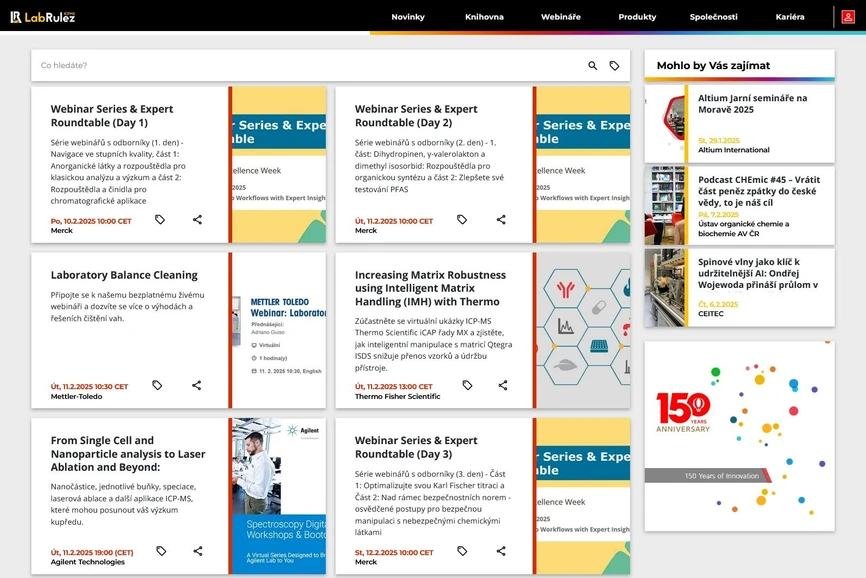The height and width of the screenshot is (578, 866).
Task: Share the Roundtable Day 1 webinar
Action: (197, 220)
